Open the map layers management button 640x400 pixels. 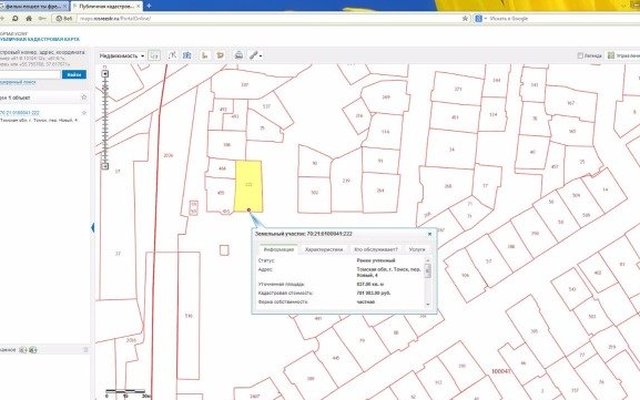point(623,56)
